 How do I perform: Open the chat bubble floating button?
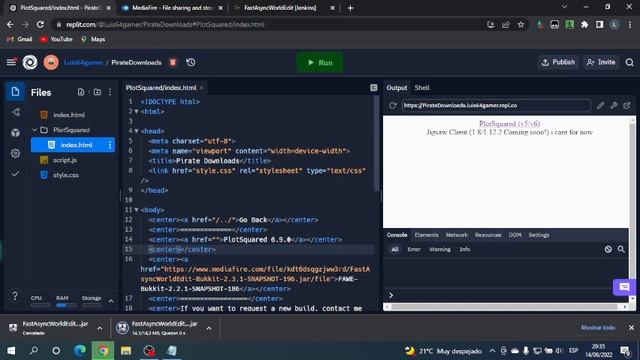pos(624,287)
